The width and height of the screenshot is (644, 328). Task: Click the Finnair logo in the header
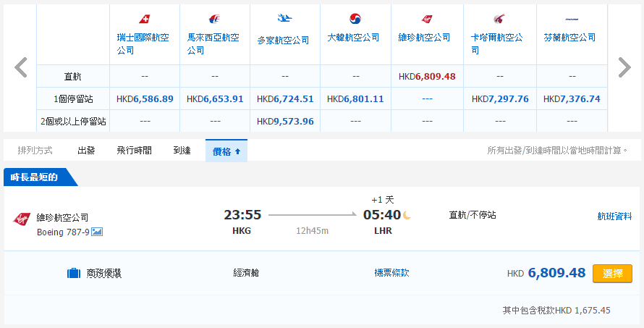571,19
